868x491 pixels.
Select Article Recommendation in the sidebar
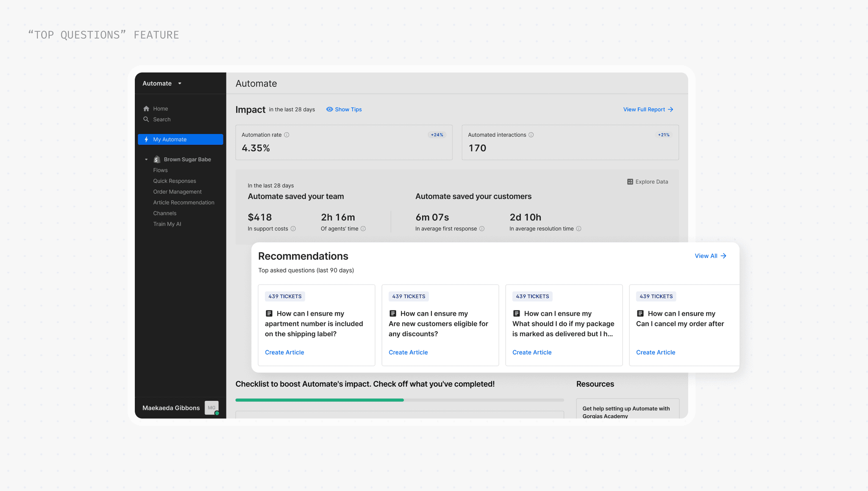184,203
